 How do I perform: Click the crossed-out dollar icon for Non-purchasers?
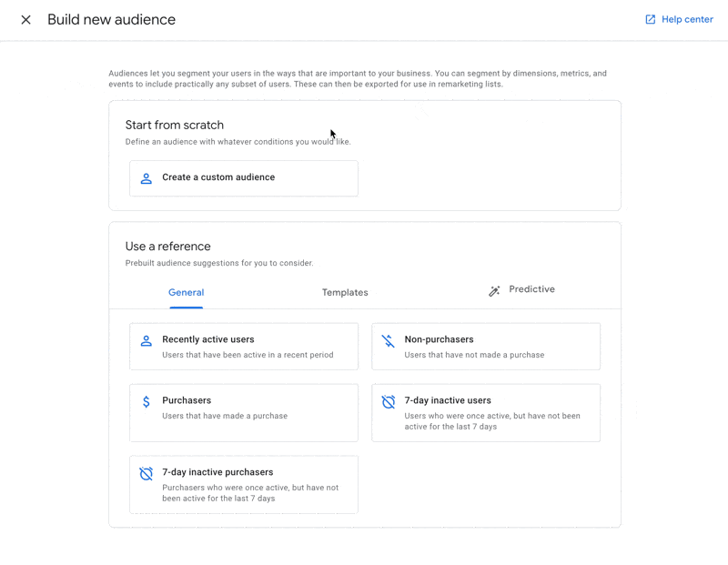pyautogui.click(x=389, y=341)
